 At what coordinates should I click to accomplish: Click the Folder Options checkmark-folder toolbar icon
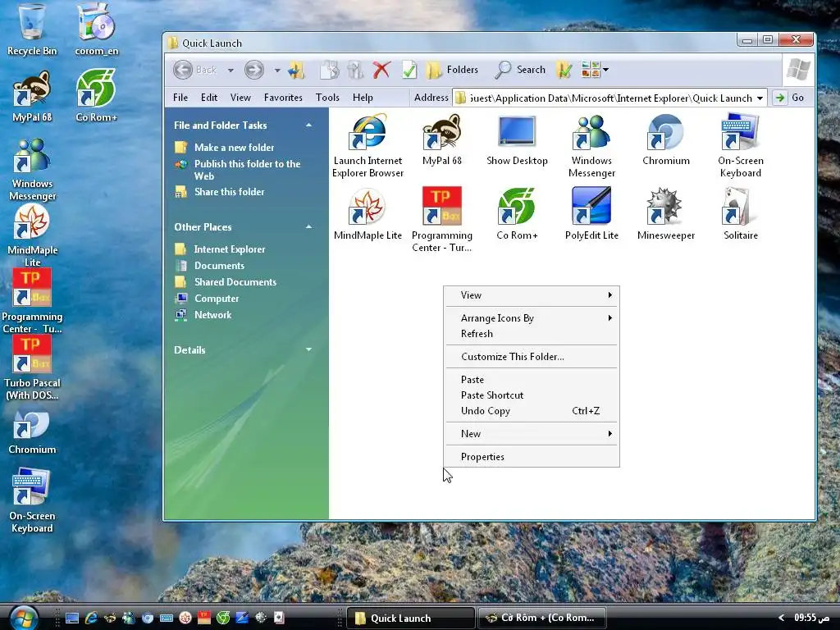tap(564, 70)
